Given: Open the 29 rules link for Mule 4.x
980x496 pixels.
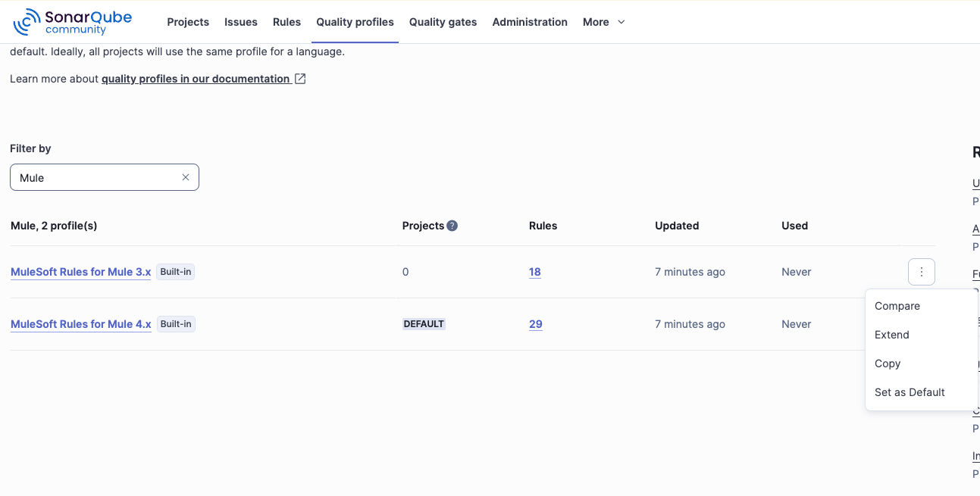Looking at the screenshot, I should pos(536,324).
